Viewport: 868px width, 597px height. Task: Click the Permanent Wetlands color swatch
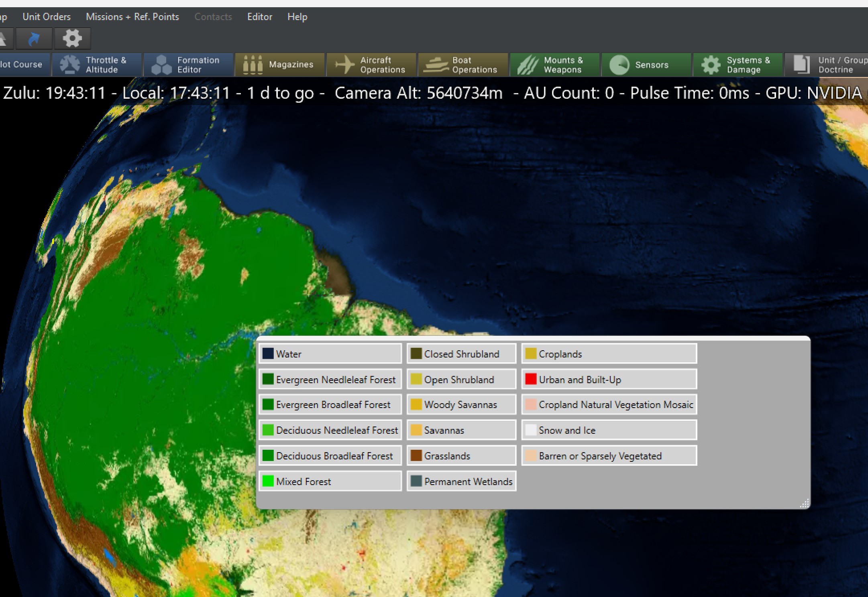pos(416,481)
